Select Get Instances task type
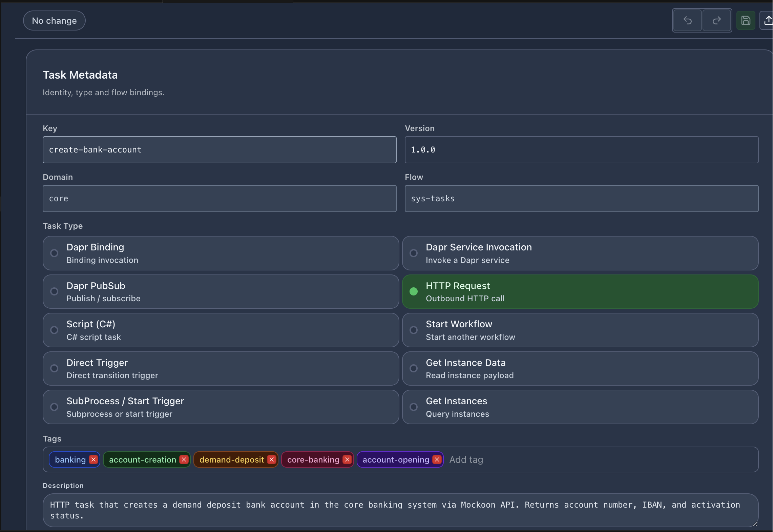Viewport: 773px width, 532px height. (580, 407)
